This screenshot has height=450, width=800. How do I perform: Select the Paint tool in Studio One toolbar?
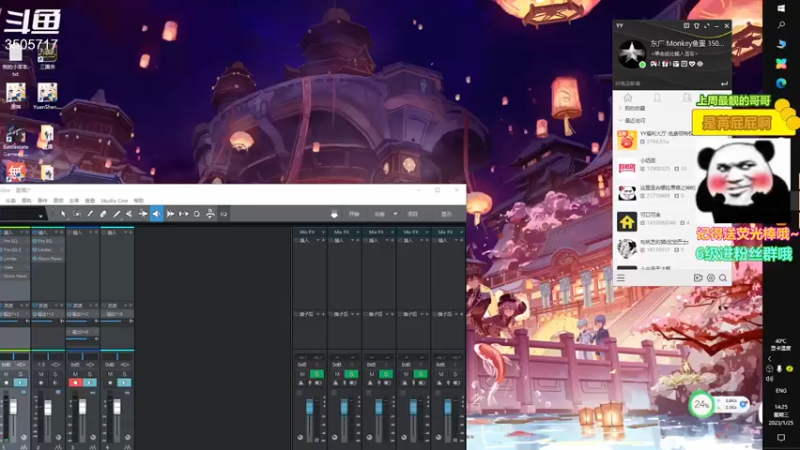[116, 214]
